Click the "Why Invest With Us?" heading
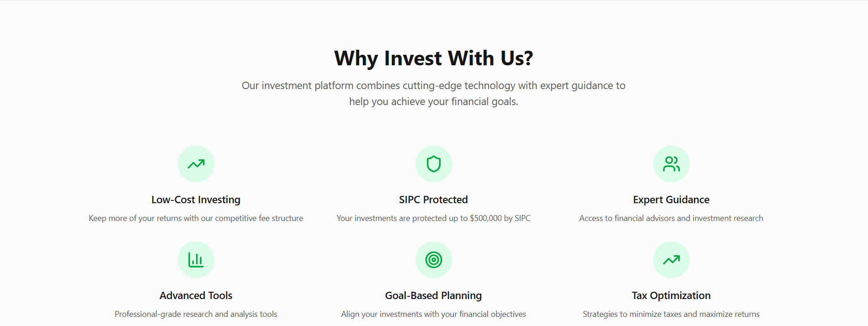Image resolution: width=868 pixels, height=326 pixels. pos(433,58)
